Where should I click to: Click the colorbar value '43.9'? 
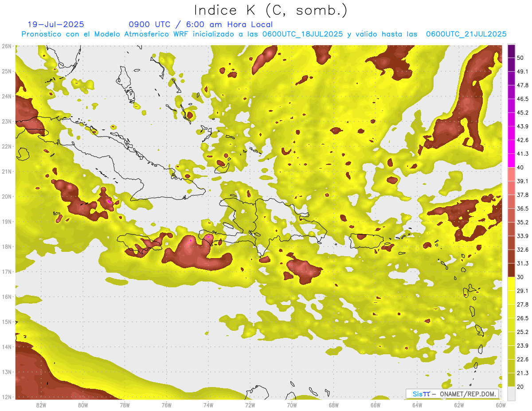click(523, 126)
